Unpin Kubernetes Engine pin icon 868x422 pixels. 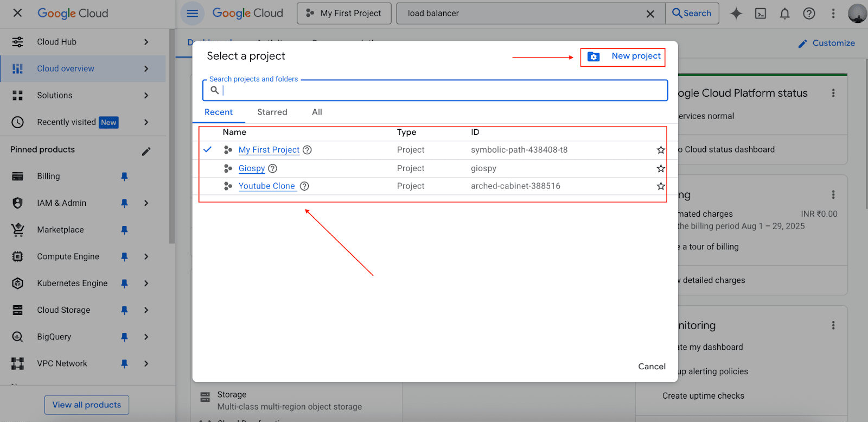click(x=124, y=283)
